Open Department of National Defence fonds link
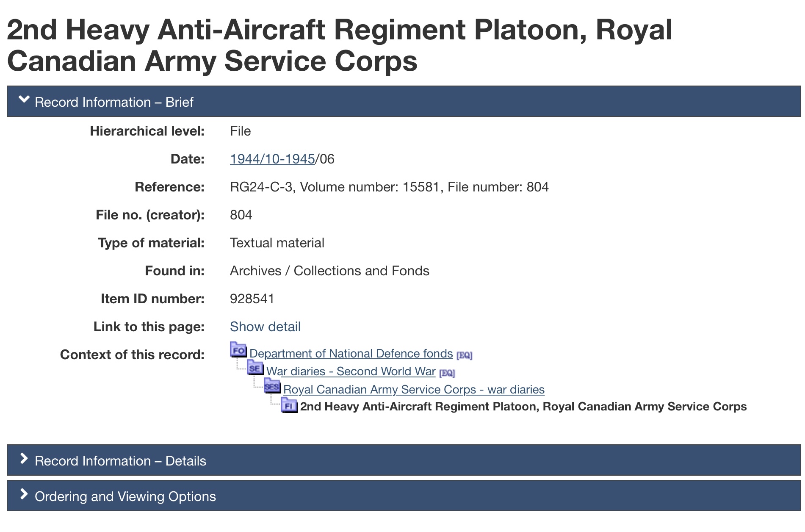This screenshot has width=805, height=532. click(351, 354)
